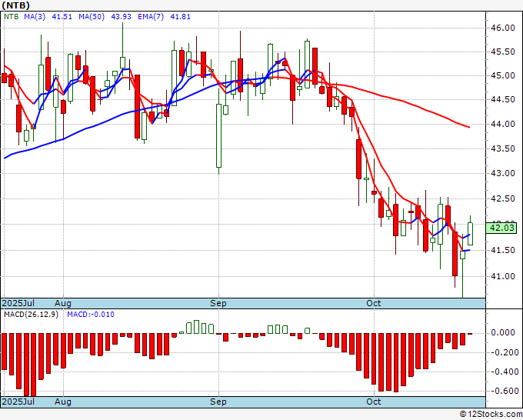Image resolution: width=523 pixels, height=420 pixels.
Task: Click the 46.00 price axis label
Action: pos(503,28)
